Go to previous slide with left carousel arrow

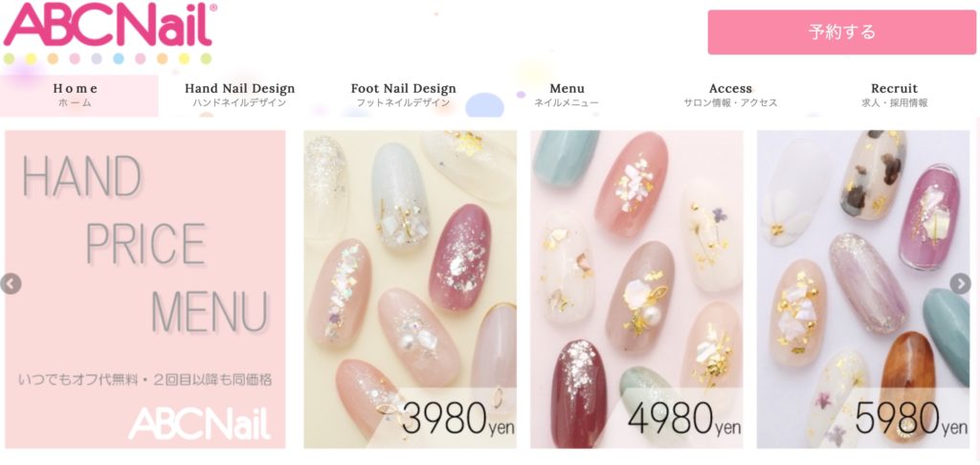pos(11,284)
